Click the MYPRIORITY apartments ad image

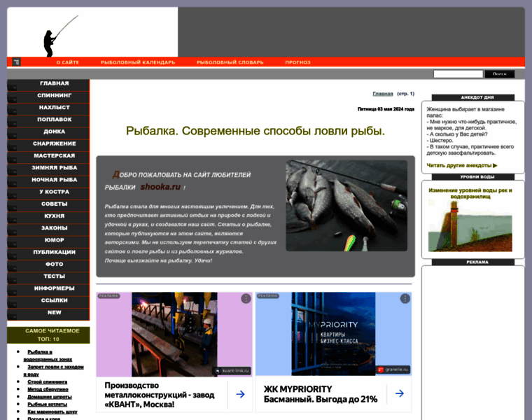point(333,333)
